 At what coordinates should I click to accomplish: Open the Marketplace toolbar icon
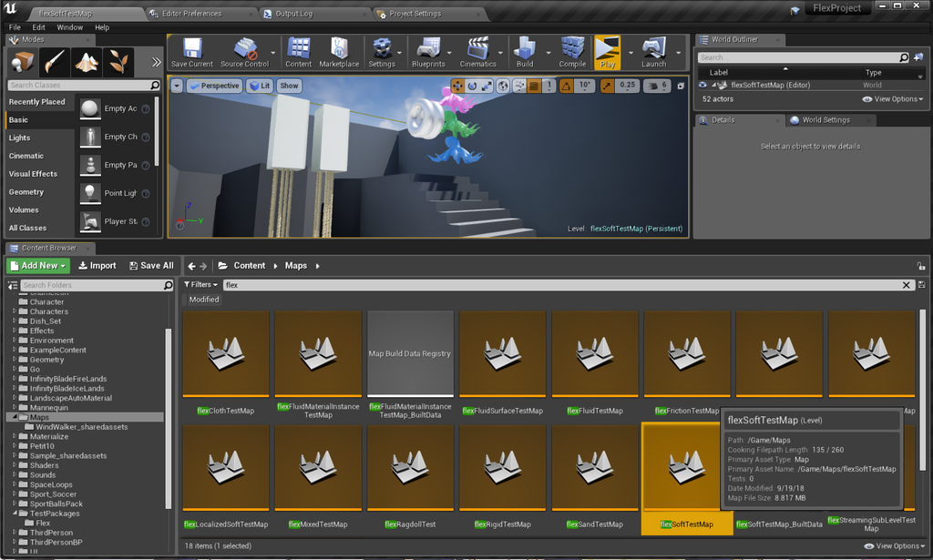tap(339, 52)
